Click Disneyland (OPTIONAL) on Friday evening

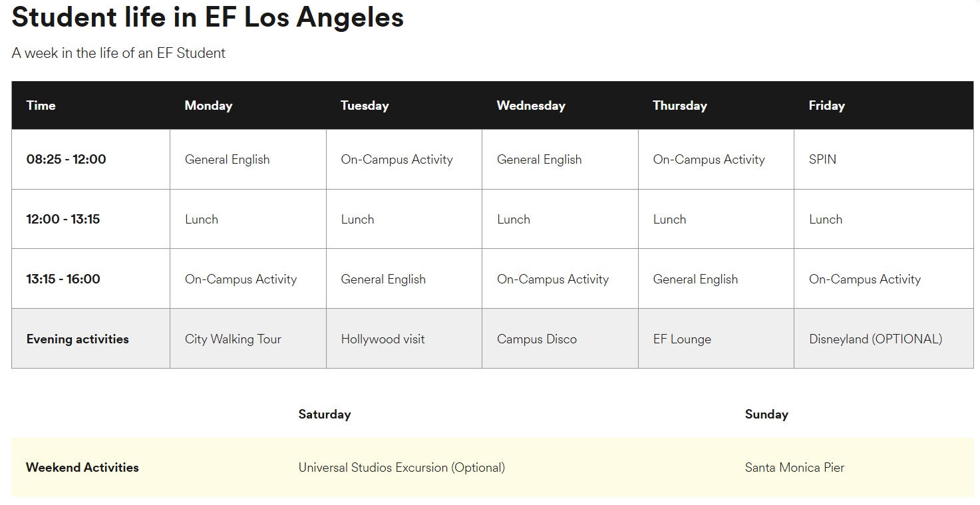click(x=875, y=339)
